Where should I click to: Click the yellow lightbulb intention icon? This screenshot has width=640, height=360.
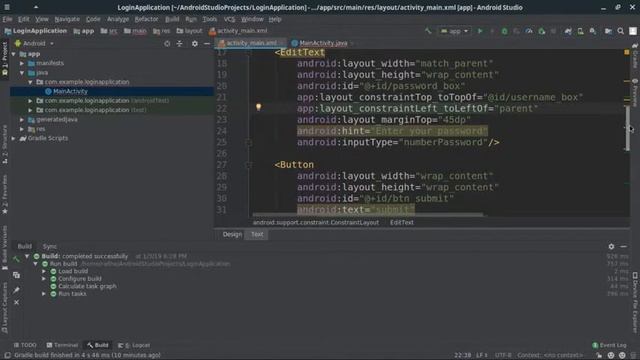[x=258, y=107]
